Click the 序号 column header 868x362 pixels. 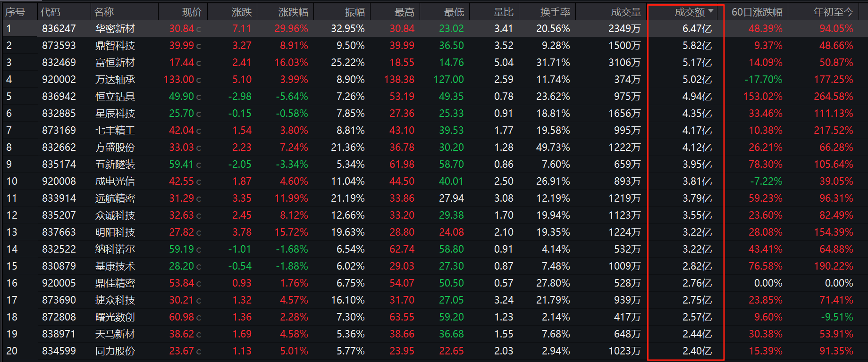(15, 12)
